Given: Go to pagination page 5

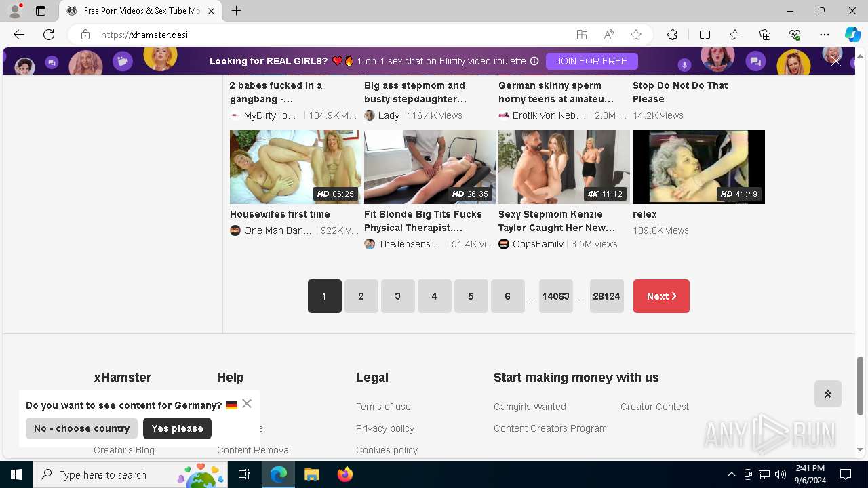Looking at the screenshot, I should click(x=471, y=296).
